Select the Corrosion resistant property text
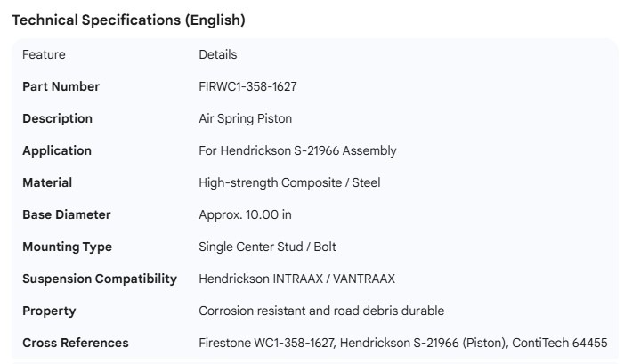 coord(321,311)
